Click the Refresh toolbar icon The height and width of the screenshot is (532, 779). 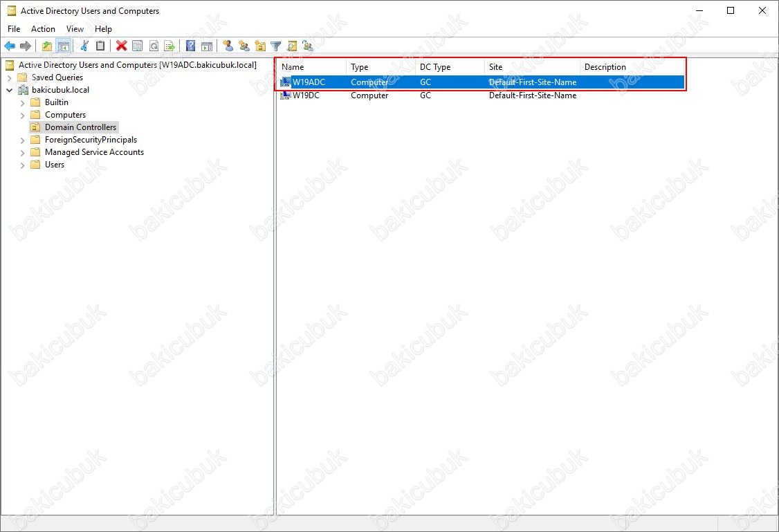(154, 46)
